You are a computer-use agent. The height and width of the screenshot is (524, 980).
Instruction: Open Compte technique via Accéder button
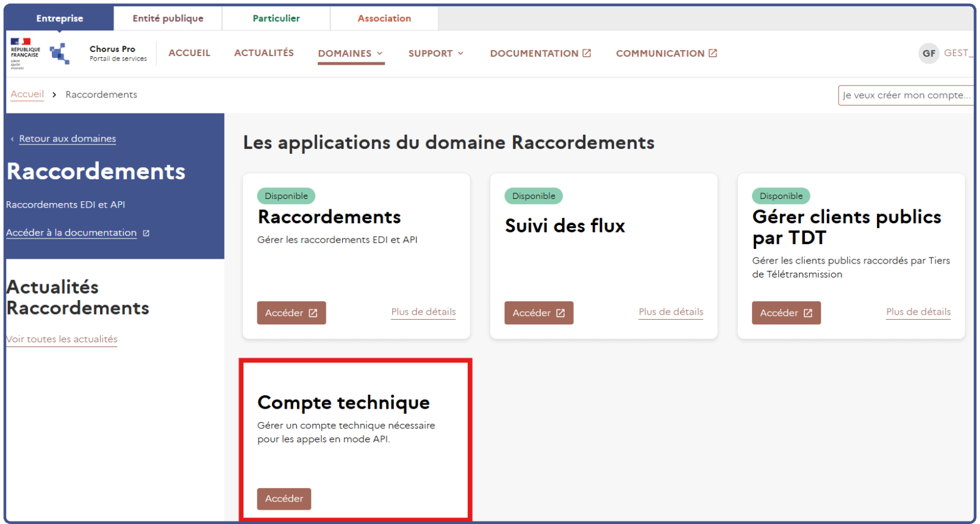pos(284,499)
